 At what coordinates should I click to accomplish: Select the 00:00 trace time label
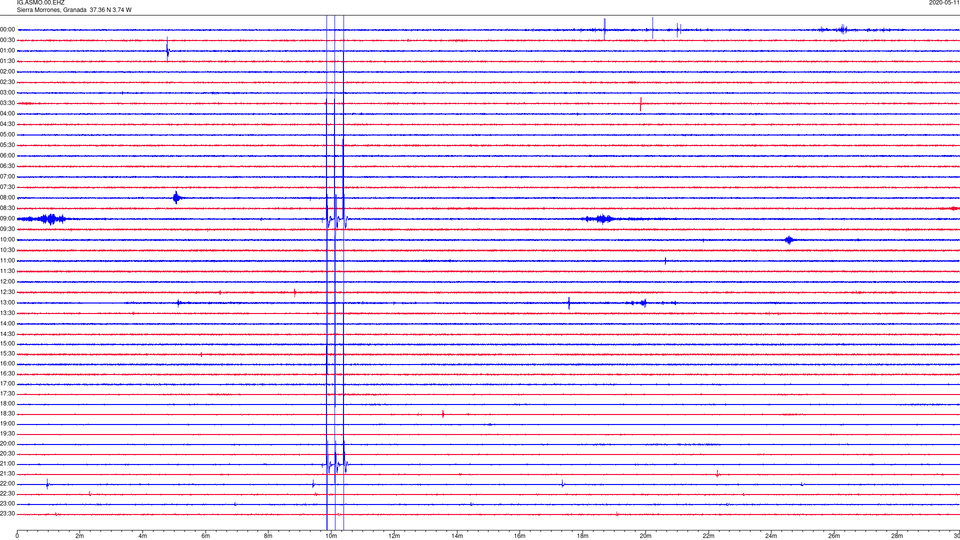7,29
